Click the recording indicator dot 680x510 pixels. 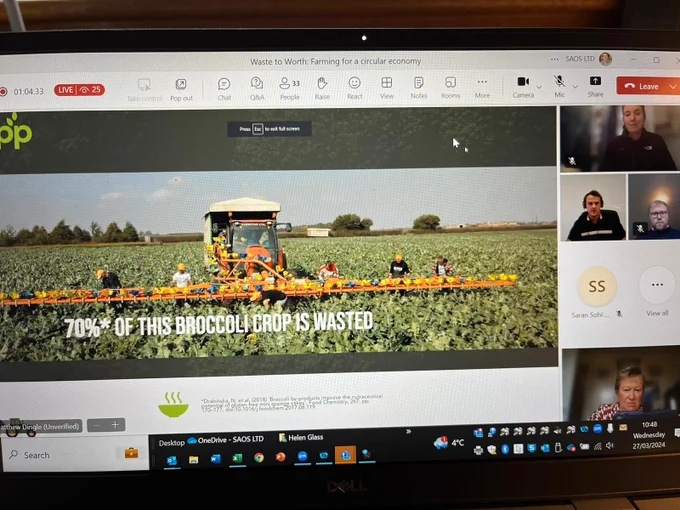[3, 92]
